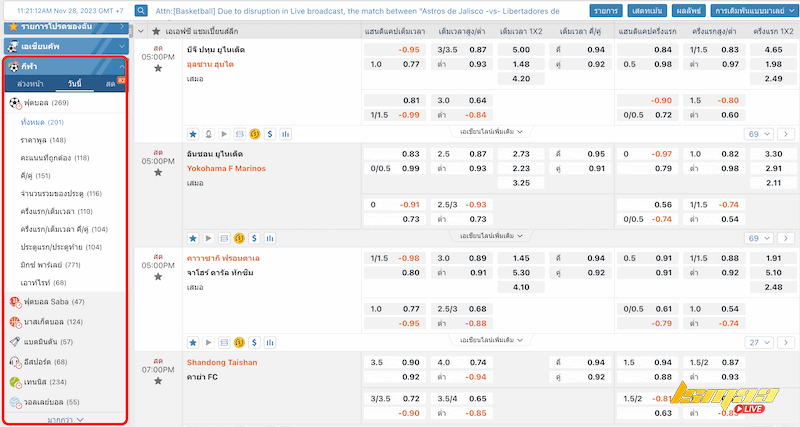Viewport: 800px width, 427px height.
Task: Click blue star icon in BG Pathum toolbar
Action: 193,134
